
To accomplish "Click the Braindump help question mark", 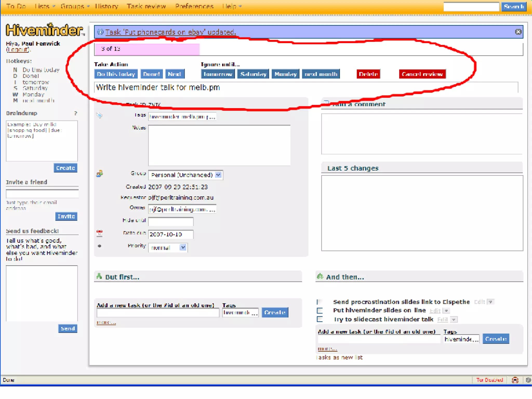I will 76,113.
